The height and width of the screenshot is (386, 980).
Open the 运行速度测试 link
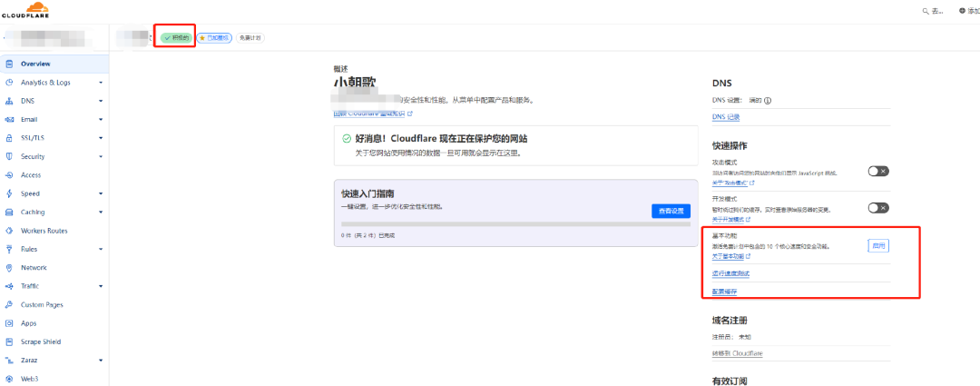tap(730, 274)
